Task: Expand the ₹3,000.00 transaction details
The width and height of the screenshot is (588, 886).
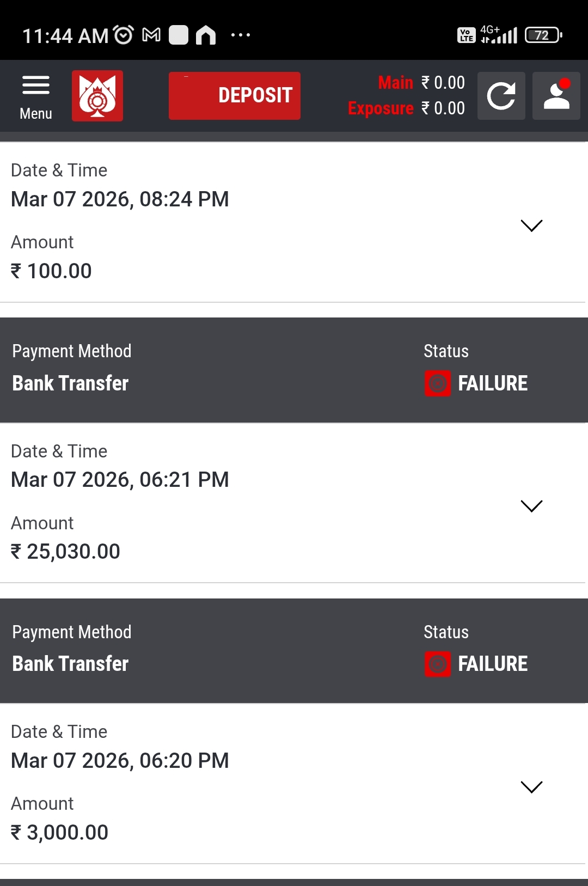Action: point(531,787)
